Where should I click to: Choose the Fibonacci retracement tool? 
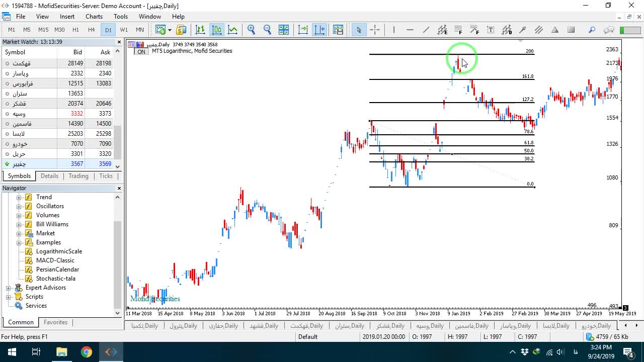(x=458, y=30)
